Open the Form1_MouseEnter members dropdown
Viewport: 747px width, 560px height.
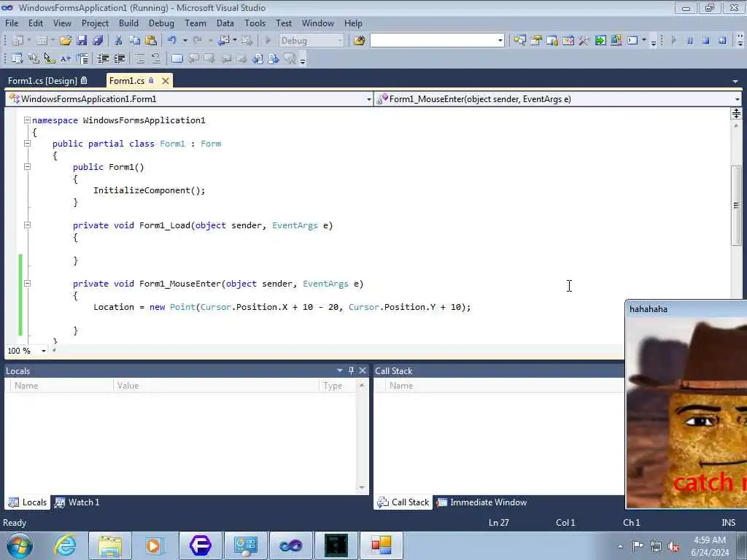tap(737, 99)
